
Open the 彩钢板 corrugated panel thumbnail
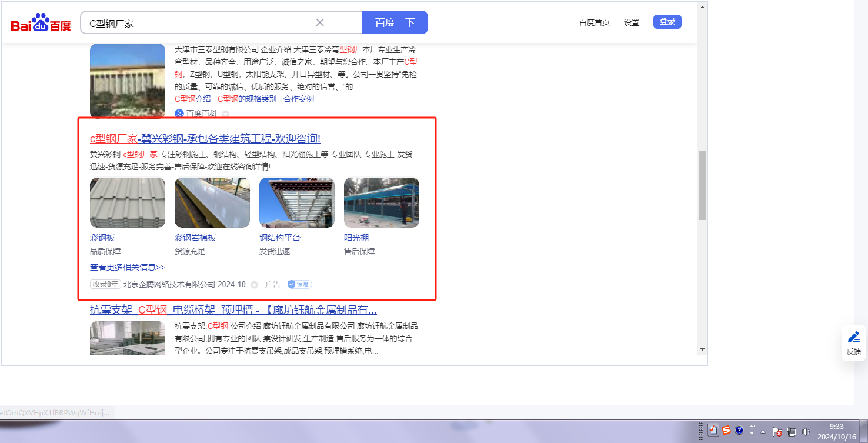pyautogui.click(x=128, y=202)
